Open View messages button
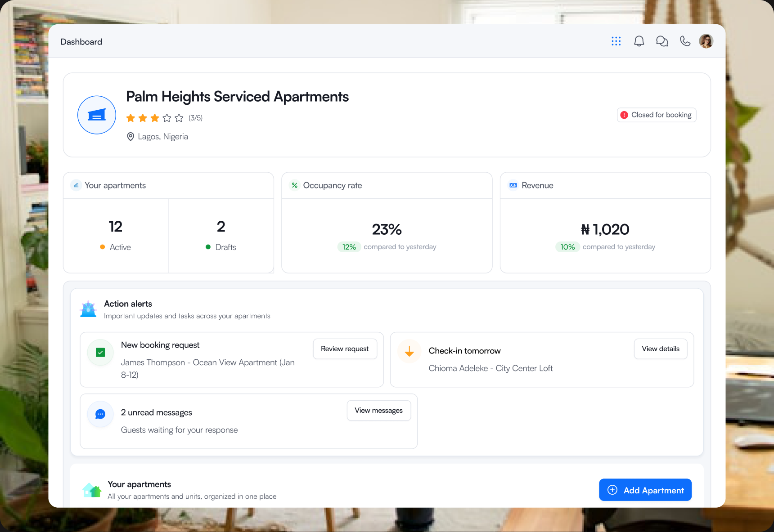Image resolution: width=774 pixels, height=532 pixels. point(379,411)
